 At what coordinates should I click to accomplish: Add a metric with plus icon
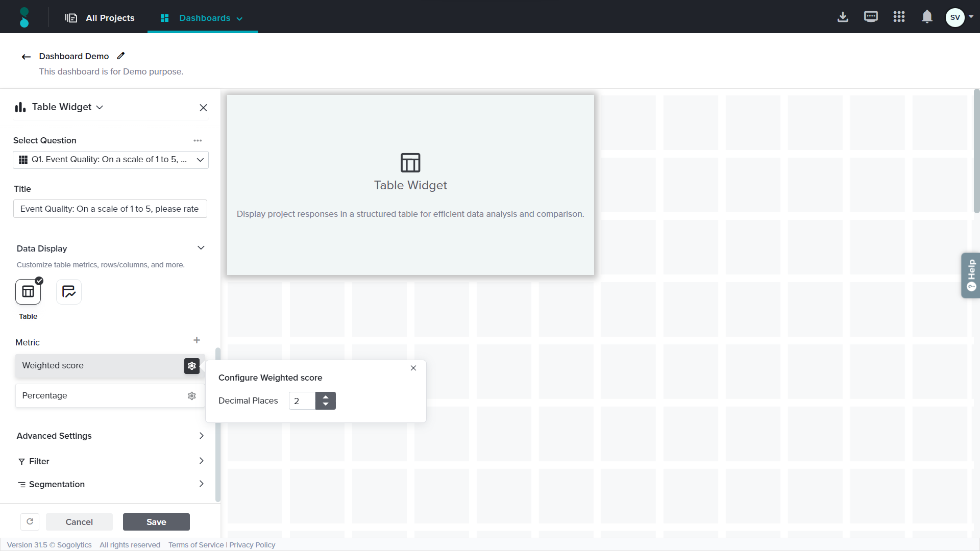(x=197, y=340)
